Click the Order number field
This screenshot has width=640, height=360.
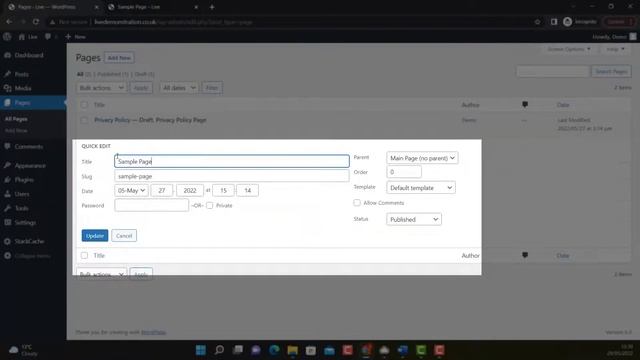404,172
